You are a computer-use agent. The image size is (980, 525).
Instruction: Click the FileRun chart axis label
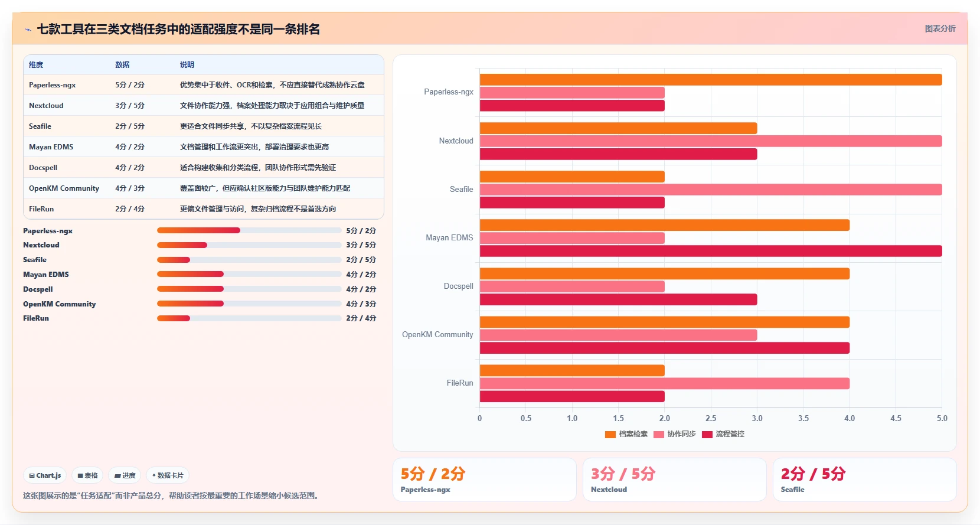460,383
